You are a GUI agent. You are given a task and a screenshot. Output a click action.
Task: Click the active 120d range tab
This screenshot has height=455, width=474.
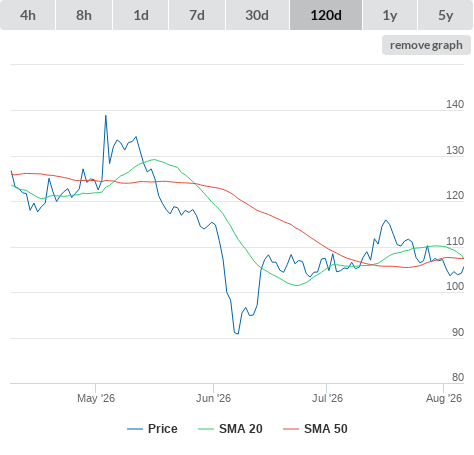(x=326, y=15)
